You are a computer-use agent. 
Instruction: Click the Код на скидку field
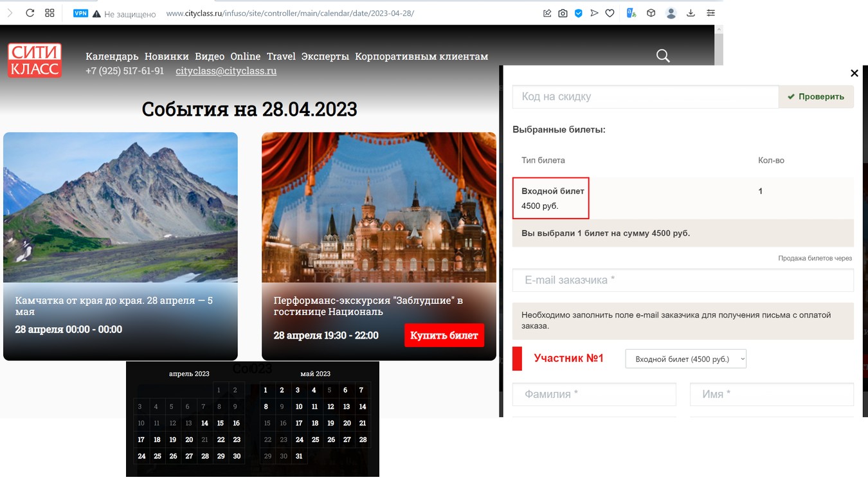[x=646, y=96]
